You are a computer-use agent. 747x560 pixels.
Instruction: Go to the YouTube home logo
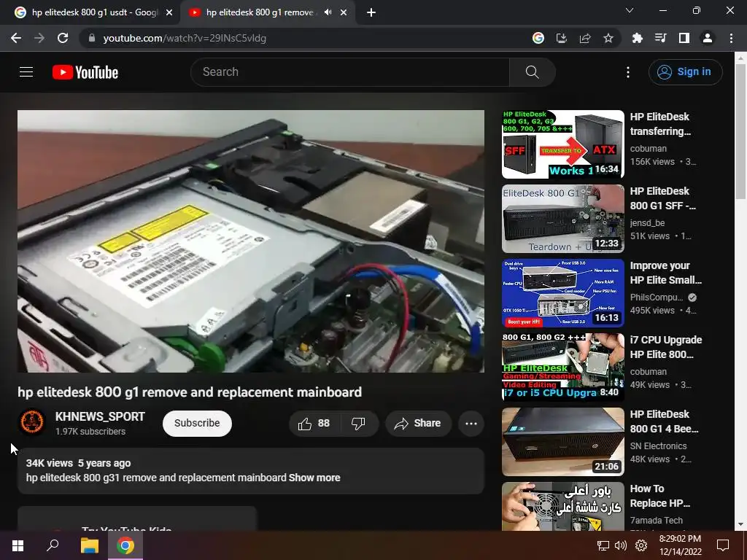(85, 72)
